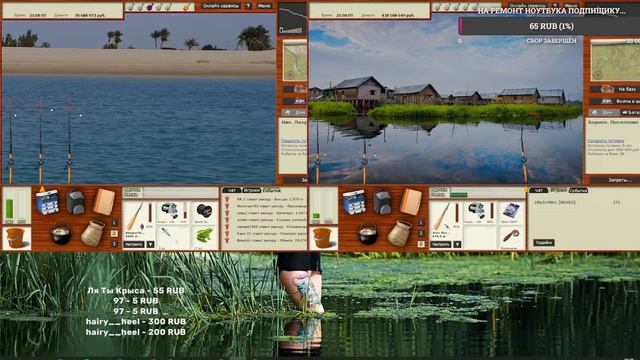Image resolution: width=640 pixels, height=360 pixels.
Task: Click the green hunger bar in the right window
Action: (316, 216)
